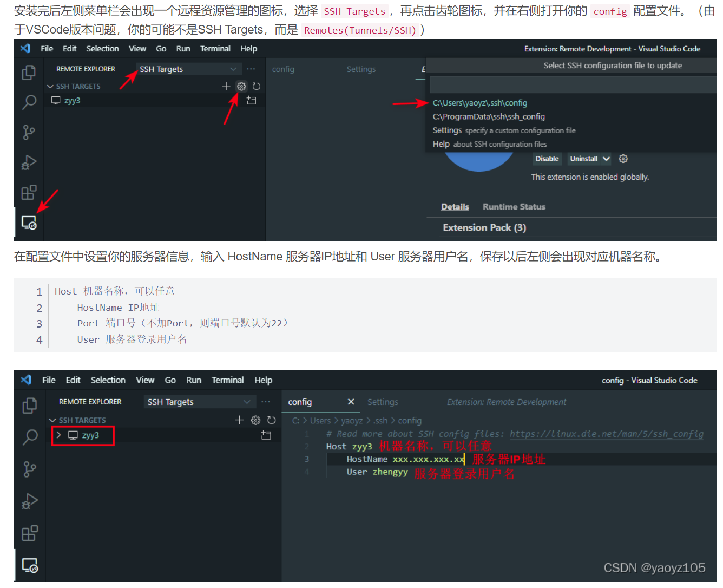
Task: Switch to config tab in upper window
Action: (x=283, y=69)
